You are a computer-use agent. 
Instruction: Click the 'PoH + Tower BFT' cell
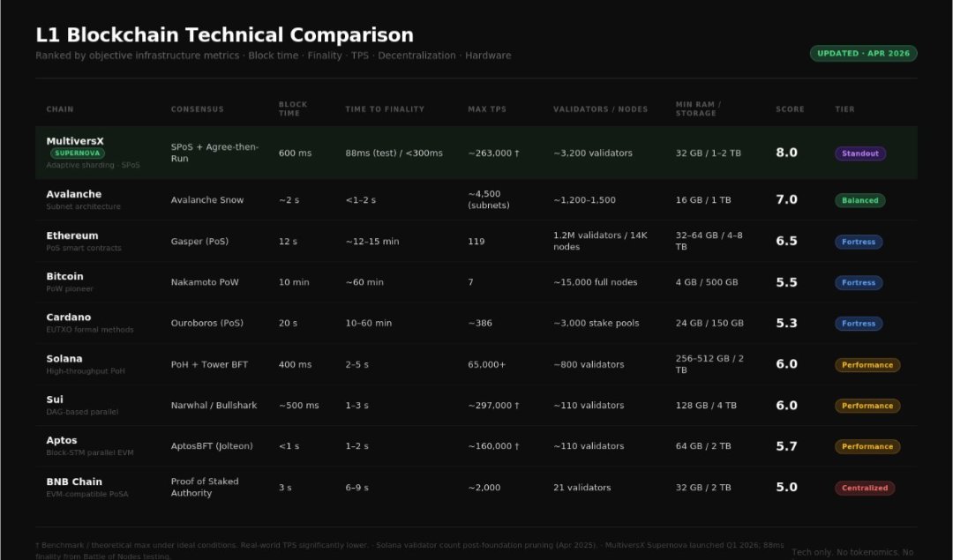coord(209,364)
